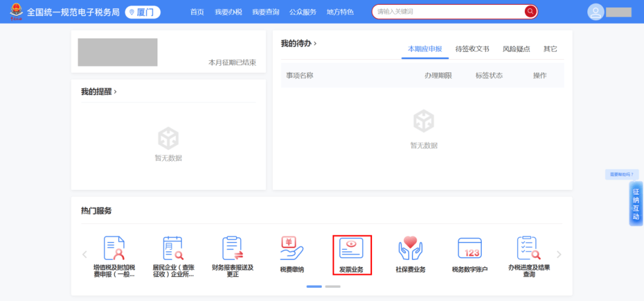Click 征纳互动 side button

(x=636, y=204)
